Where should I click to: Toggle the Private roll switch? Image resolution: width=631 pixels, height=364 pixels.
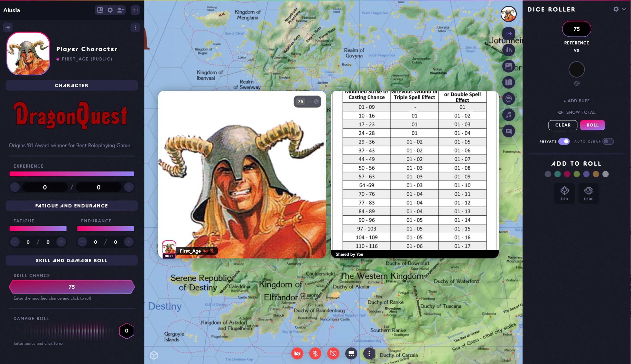(564, 141)
